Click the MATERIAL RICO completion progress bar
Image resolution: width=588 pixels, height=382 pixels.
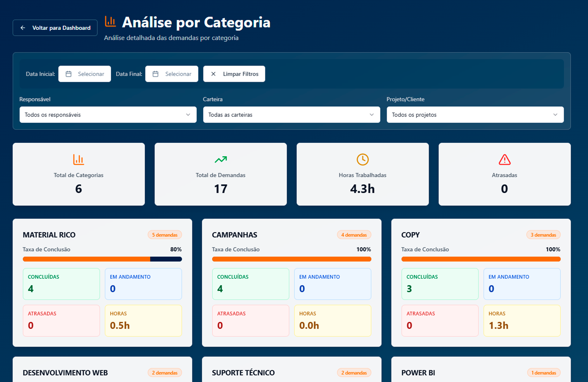(102, 259)
